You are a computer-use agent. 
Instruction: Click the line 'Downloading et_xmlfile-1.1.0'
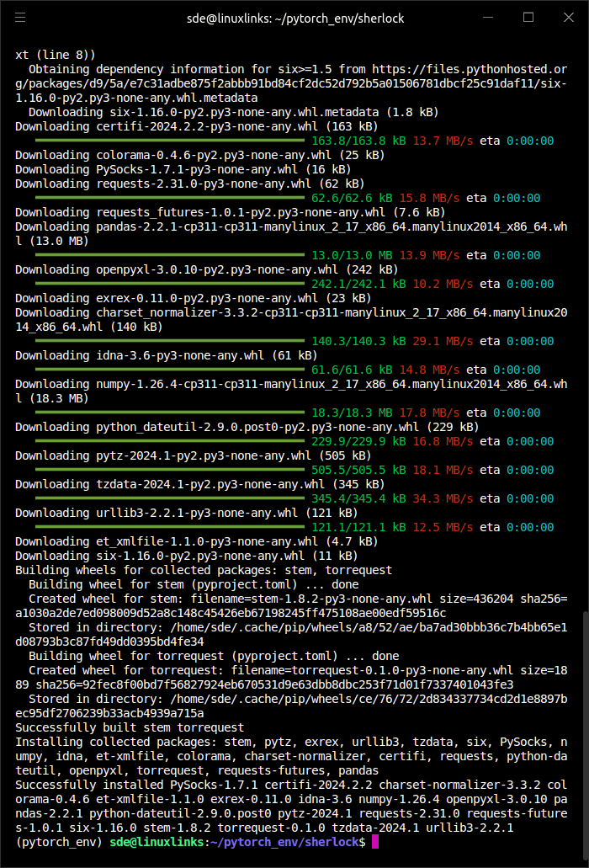pos(196,541)
